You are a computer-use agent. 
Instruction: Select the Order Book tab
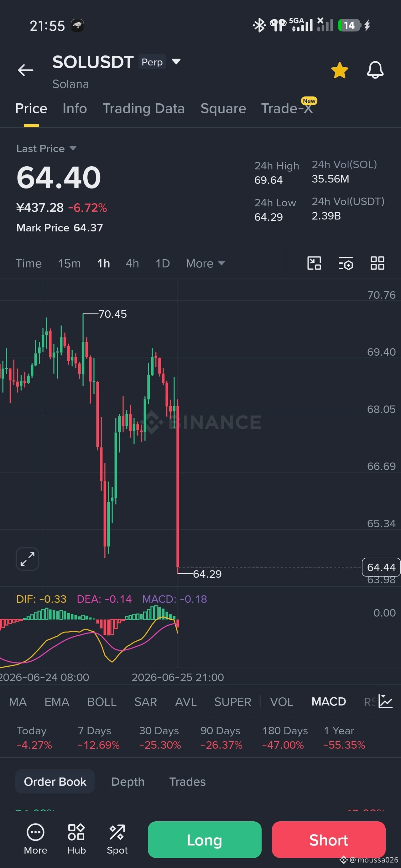(55, 781)
